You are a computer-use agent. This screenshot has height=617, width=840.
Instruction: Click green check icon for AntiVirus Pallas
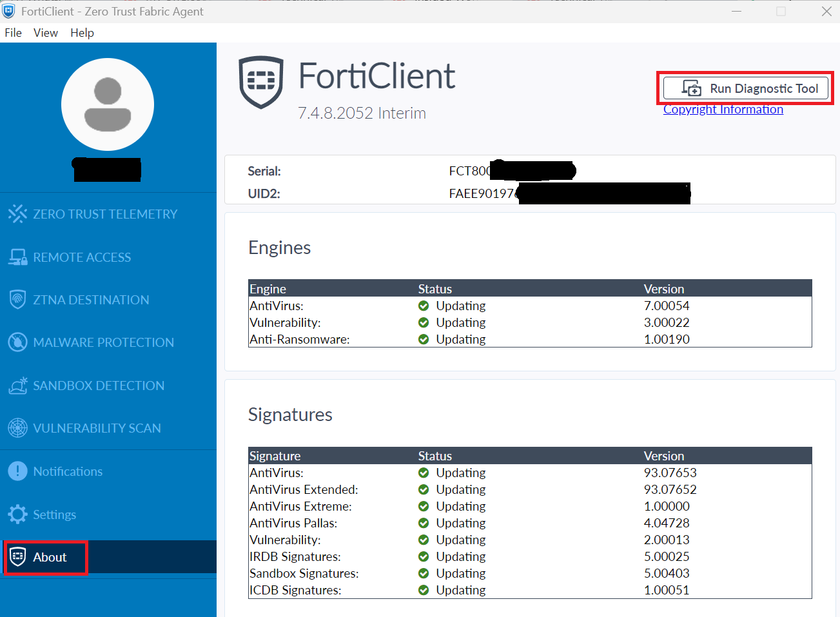point(424,523)
